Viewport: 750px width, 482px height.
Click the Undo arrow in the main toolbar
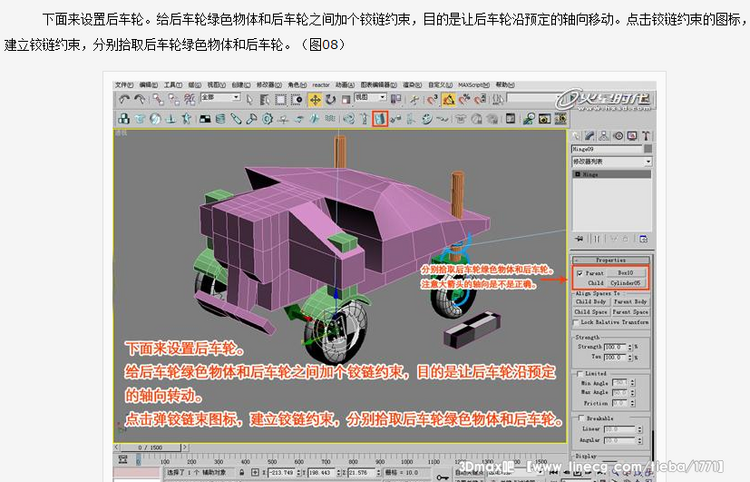coord(124,99)
